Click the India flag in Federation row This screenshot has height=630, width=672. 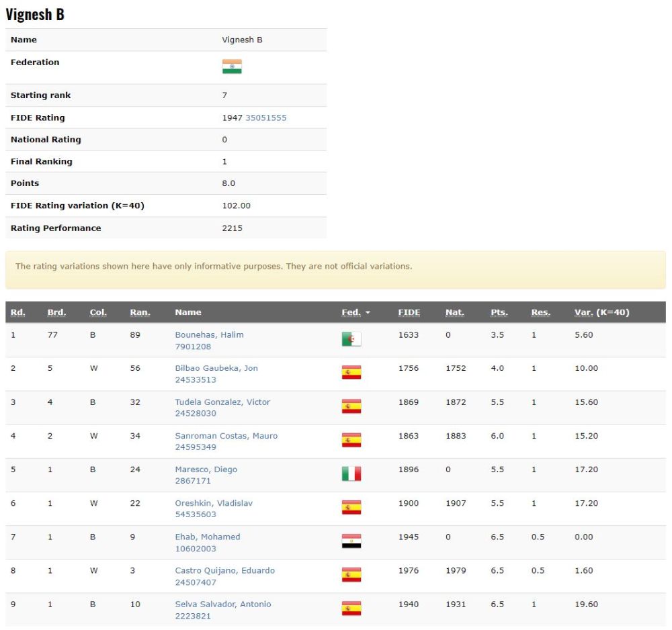232,66
